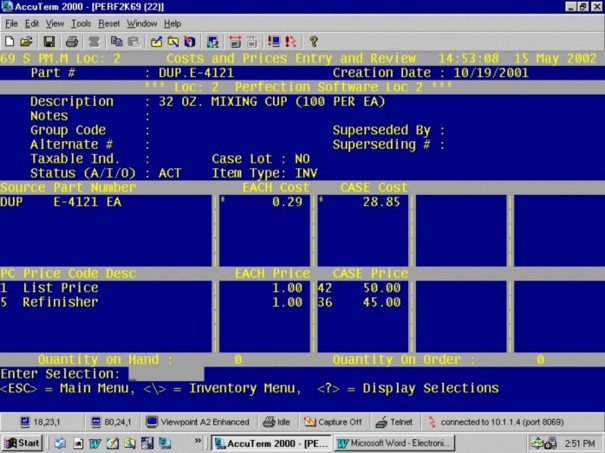The width and height of the screenshot is (605, 453).
Task: Click the Telnet connection status panel
Action: [394, 422]
